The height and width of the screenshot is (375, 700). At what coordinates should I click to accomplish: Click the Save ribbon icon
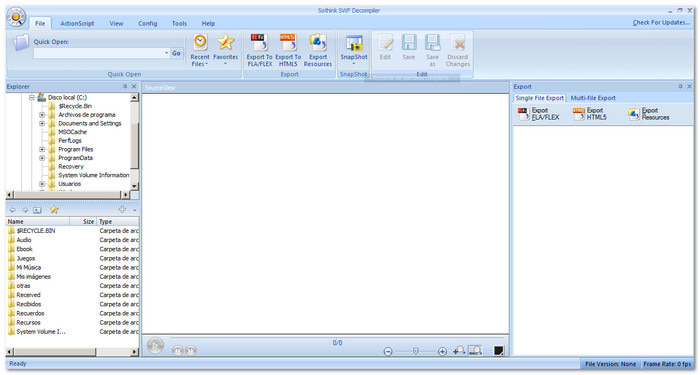409,47
